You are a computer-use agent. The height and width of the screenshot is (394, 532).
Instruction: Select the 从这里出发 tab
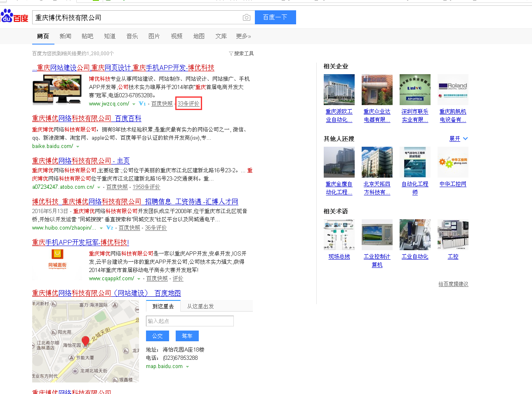click(200, 306)
